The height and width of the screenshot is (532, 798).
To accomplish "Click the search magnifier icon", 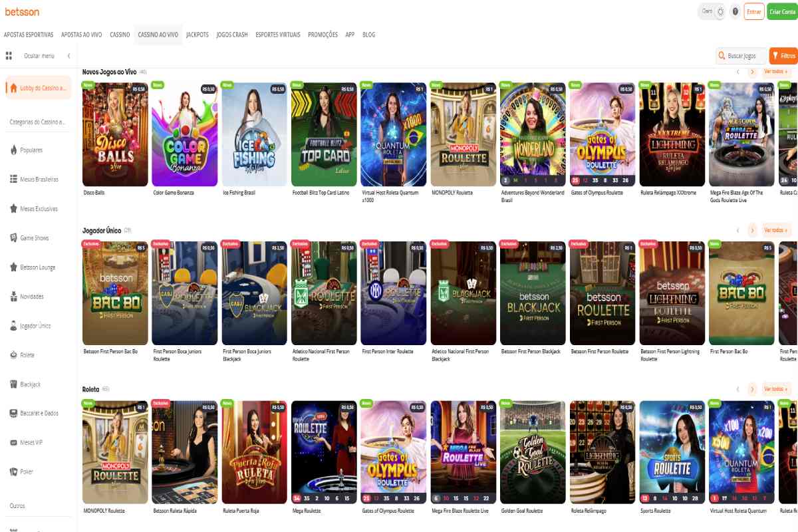I will [x=722, y=56].
